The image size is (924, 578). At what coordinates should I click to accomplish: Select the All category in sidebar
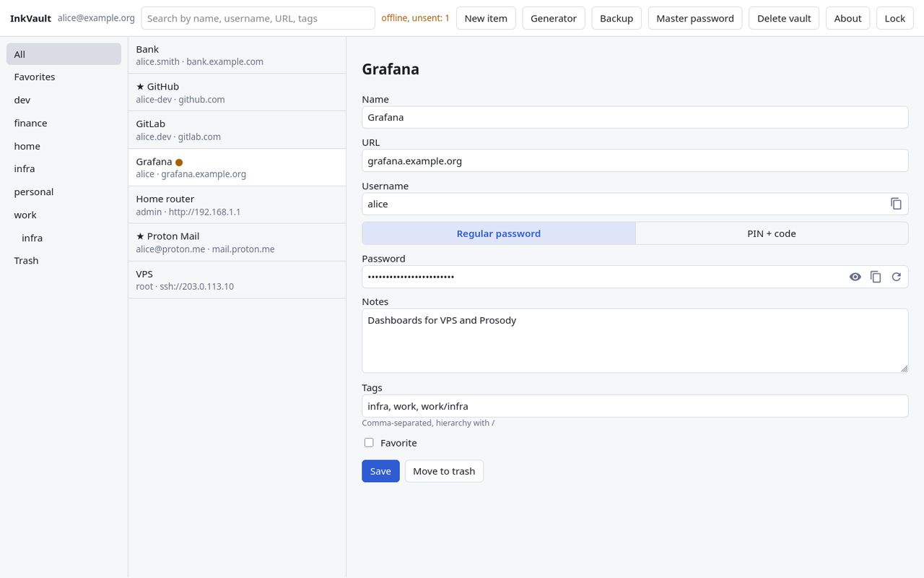64,54
